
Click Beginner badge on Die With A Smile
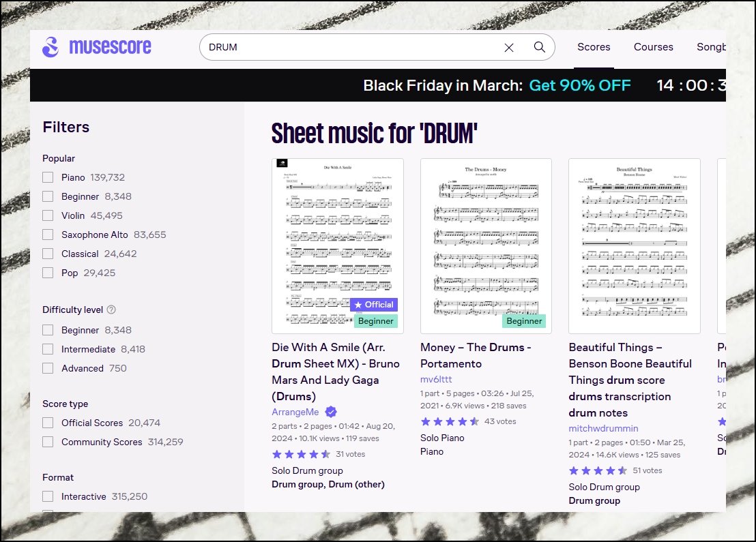[x=375, y=321]
